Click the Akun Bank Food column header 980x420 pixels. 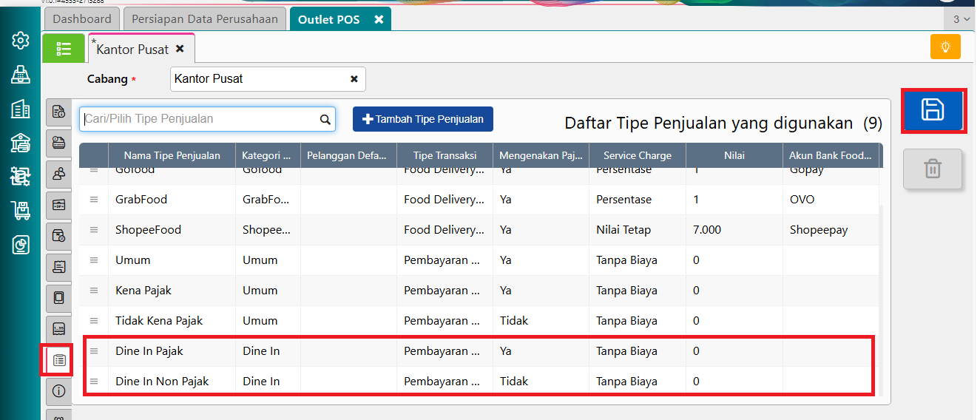831,155
